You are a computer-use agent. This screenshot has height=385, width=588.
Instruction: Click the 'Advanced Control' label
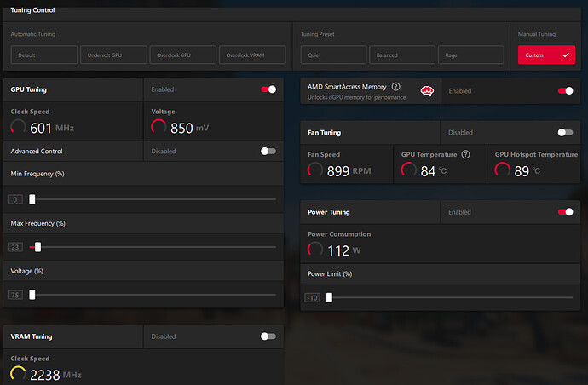click(37, 152)
